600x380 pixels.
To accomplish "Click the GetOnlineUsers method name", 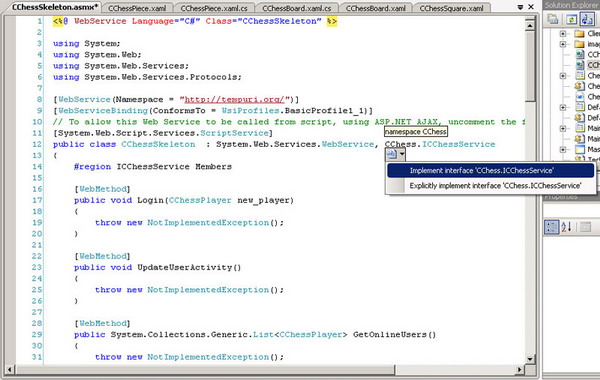I will pyautogui.click(x=390, y=334).
